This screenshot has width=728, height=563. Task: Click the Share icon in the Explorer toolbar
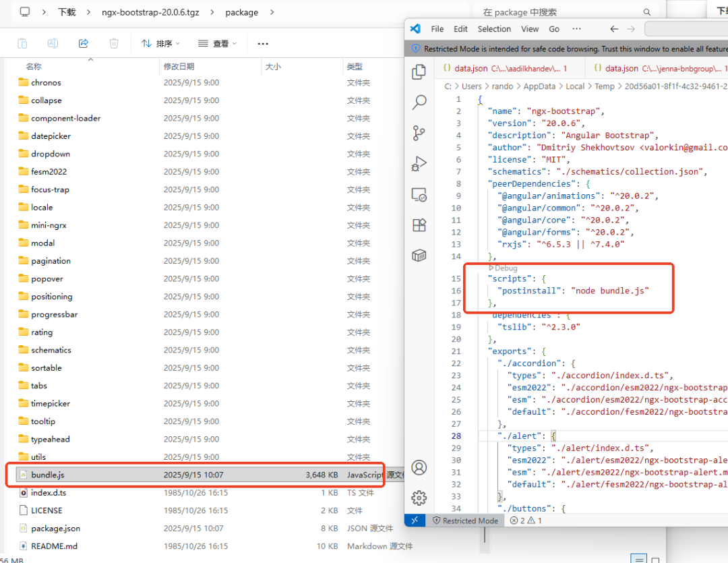pos(84,43)
